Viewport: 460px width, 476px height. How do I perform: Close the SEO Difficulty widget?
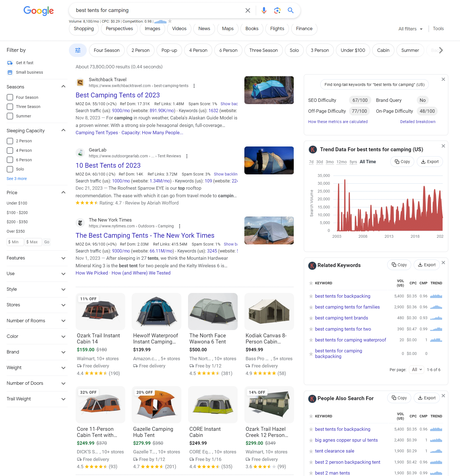tap(443, 80)
